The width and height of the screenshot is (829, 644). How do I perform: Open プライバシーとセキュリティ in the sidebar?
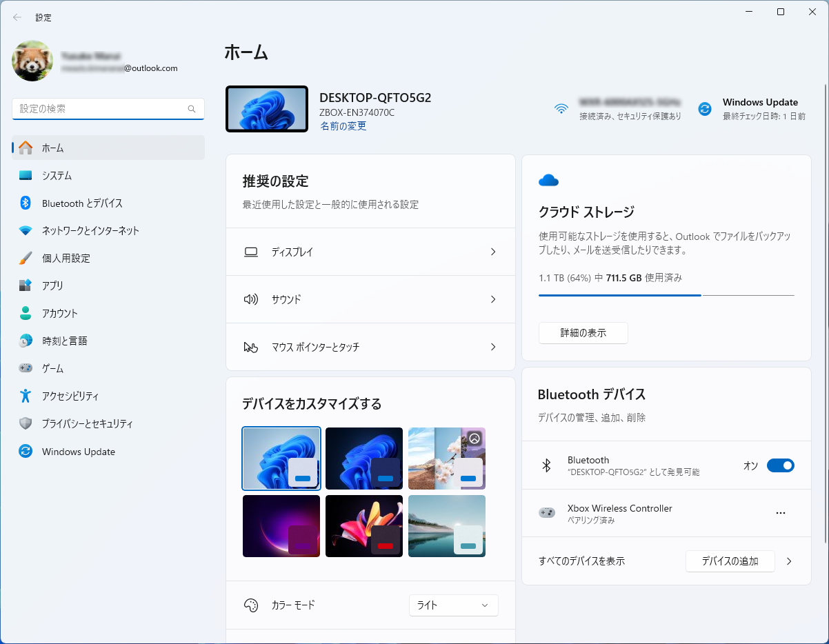pyautogui.click(x=87, y=424)
